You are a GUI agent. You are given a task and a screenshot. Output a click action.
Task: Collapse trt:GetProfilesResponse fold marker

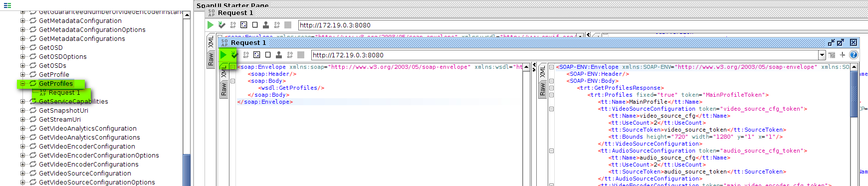tap(551, 88)
